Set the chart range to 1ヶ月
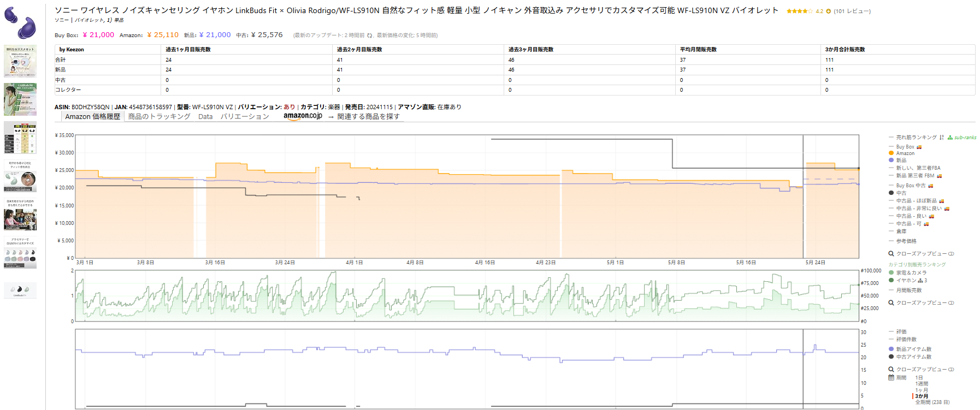The width and height of the screenshot is (980, 410). tap(922, 390)
